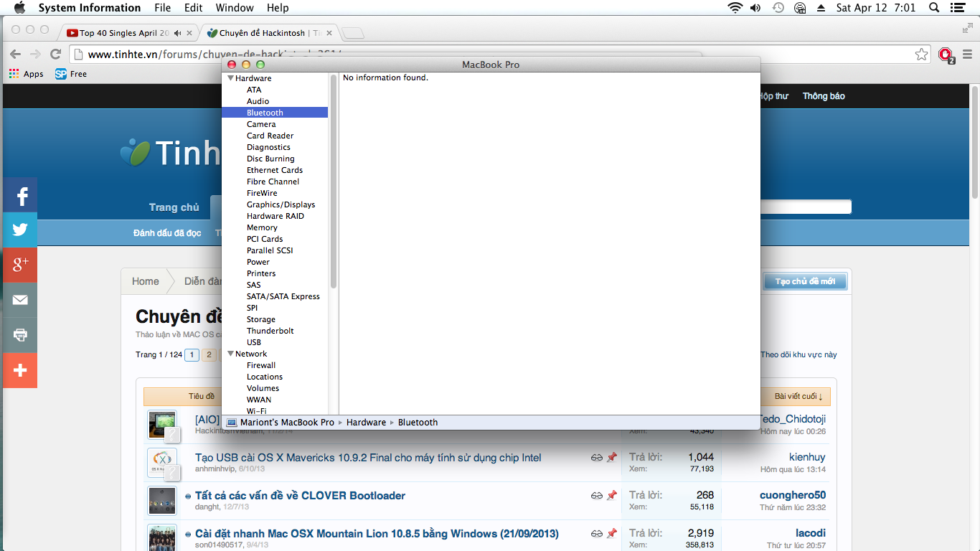Click the Tạo chủ đề mới button

[805, 281]
